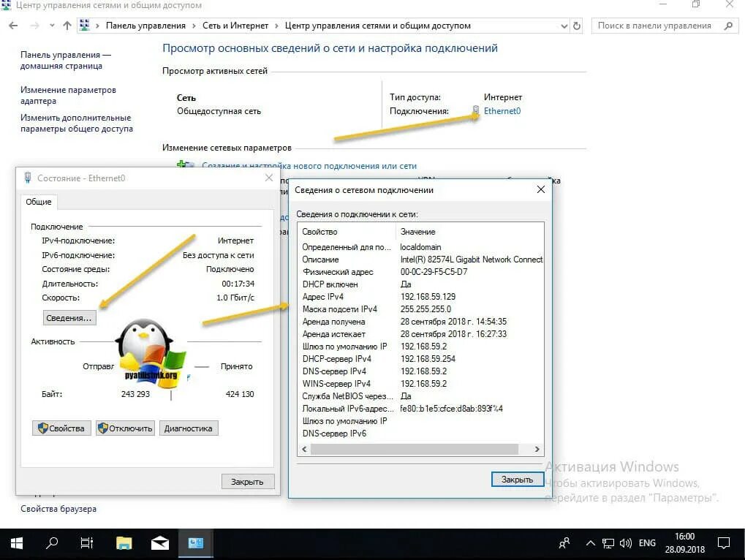Click the Ethernet0 status title icon
745x560 pixels.
point(28,178)
